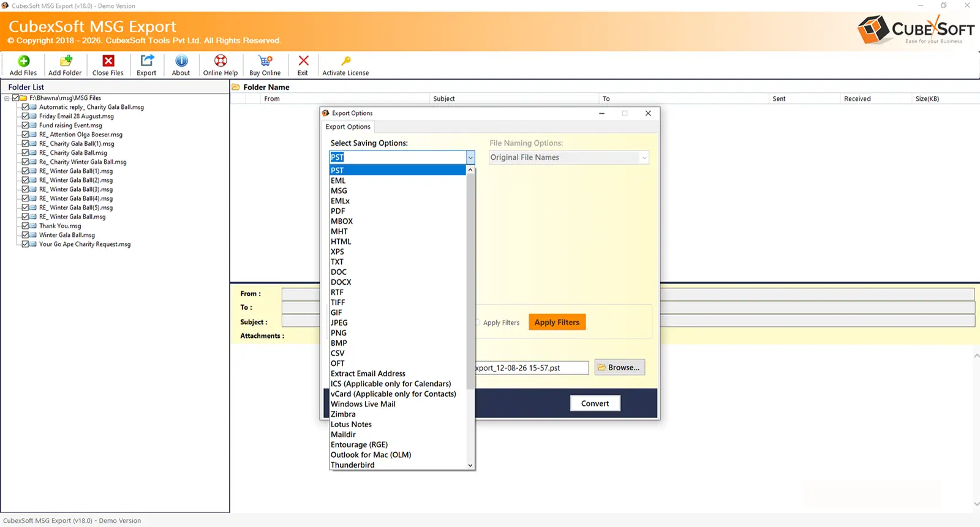Toggle checkbox for Automatic reply_ Charity Gala Ball.msg
Viewport: 980px width, 527px height.
point(25,107)
